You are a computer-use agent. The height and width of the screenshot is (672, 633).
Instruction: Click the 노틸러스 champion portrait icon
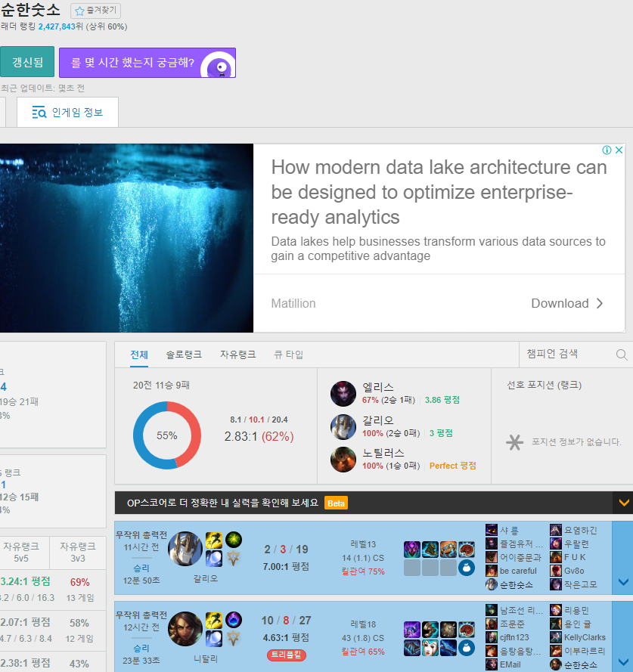(343, 460)
